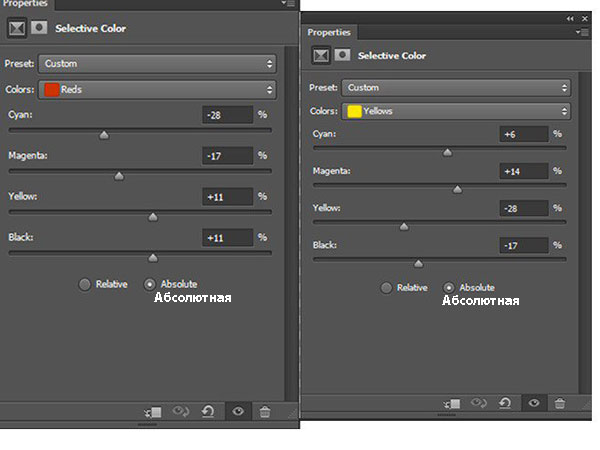
Task: Click Cyan slider handle in Reds panel
Action: tap(104, 135)
